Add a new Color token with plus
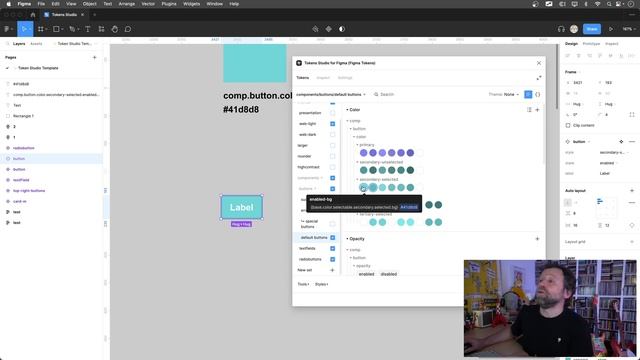 click(537, 110)
